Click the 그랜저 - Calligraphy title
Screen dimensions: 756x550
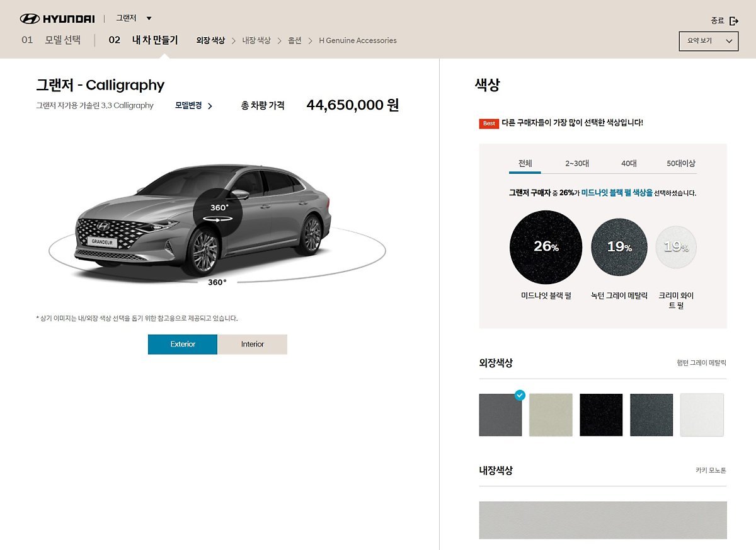coord(100,85)
